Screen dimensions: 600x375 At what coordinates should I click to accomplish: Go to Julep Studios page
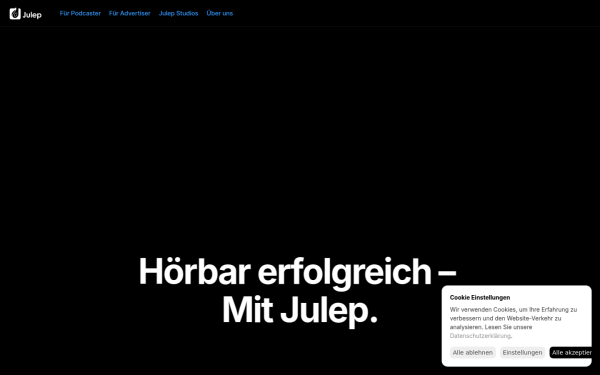pyautogui.click(x=178, y=13)
